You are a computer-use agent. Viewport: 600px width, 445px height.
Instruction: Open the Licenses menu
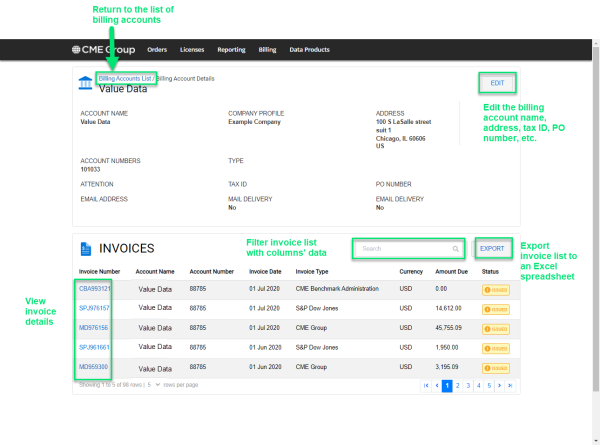[x=192, y=49]
